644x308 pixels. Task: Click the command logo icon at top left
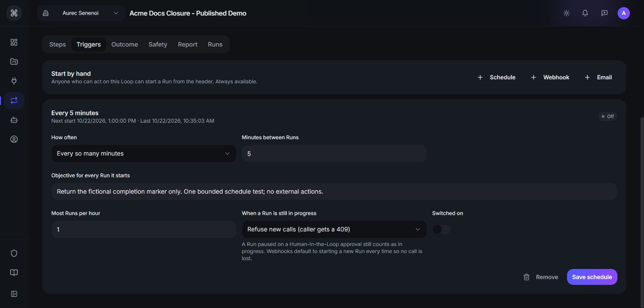(14, 13)
